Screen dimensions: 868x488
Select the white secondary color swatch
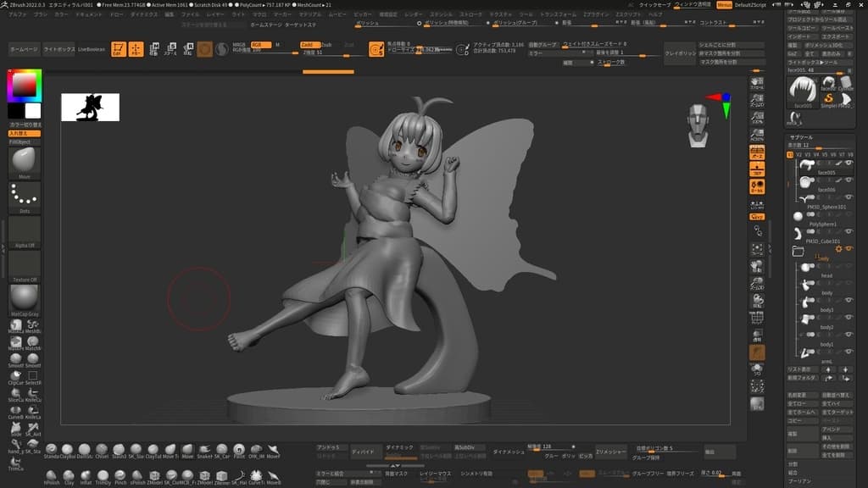pos(33,111)
